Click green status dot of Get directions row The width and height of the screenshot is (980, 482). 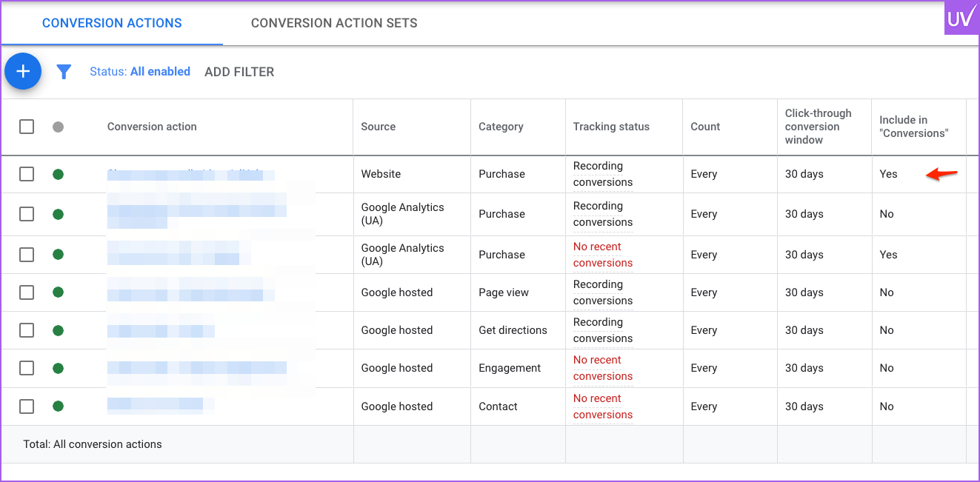(58, 330)
